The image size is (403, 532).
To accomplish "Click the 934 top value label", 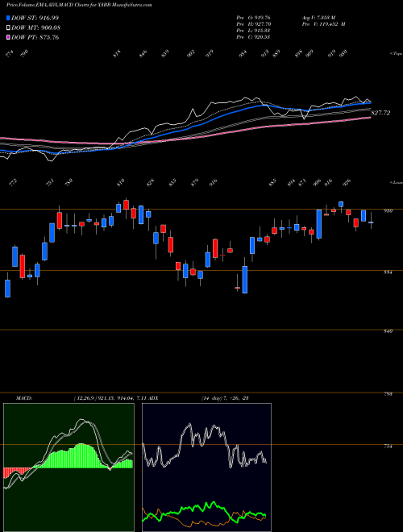I will click(x=243, y=54).
